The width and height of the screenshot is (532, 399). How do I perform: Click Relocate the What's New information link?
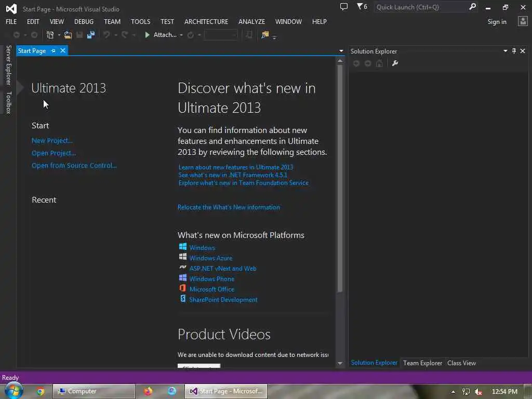(229, 207)
